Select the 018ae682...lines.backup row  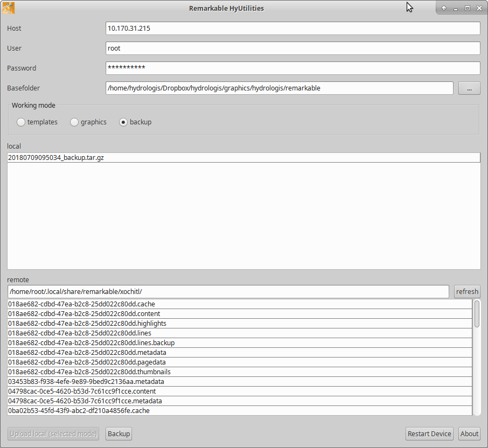click(x=240, y=342)
